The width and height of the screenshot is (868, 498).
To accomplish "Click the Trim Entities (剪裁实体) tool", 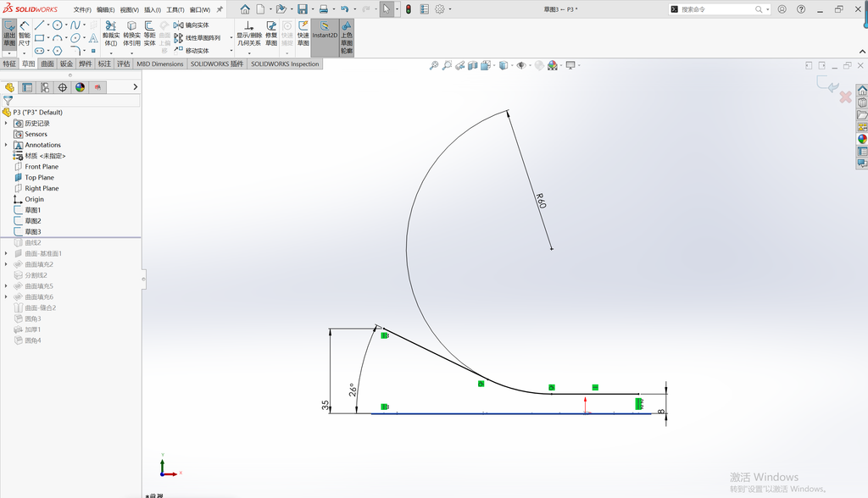I will pyautogui.click(x=111, y=35).
